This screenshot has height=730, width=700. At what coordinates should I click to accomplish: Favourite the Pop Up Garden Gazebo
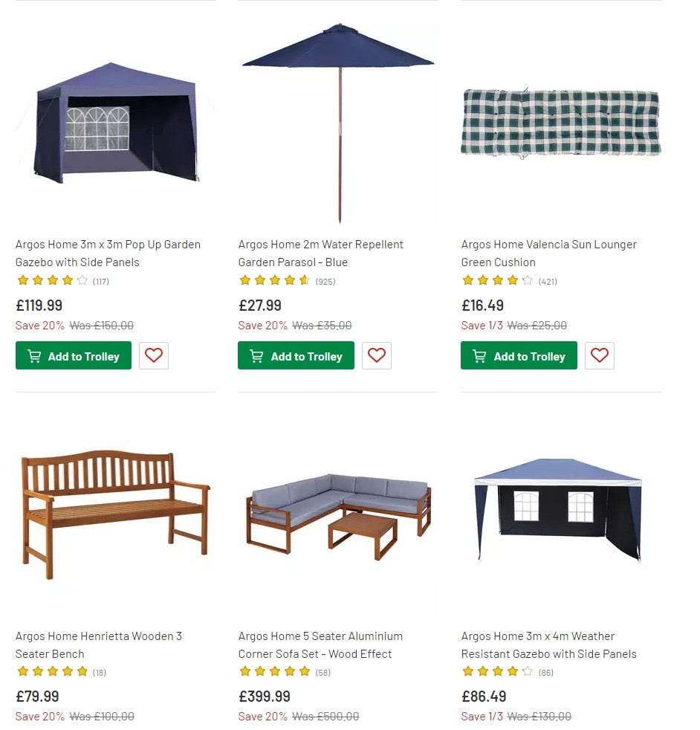click(x=154, y=355)
